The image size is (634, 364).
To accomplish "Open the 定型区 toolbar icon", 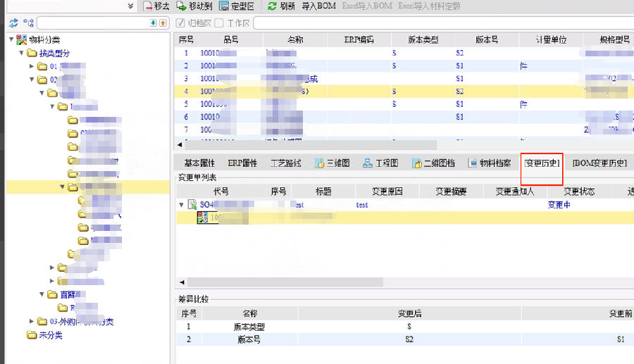I will (x=224, y=6).
